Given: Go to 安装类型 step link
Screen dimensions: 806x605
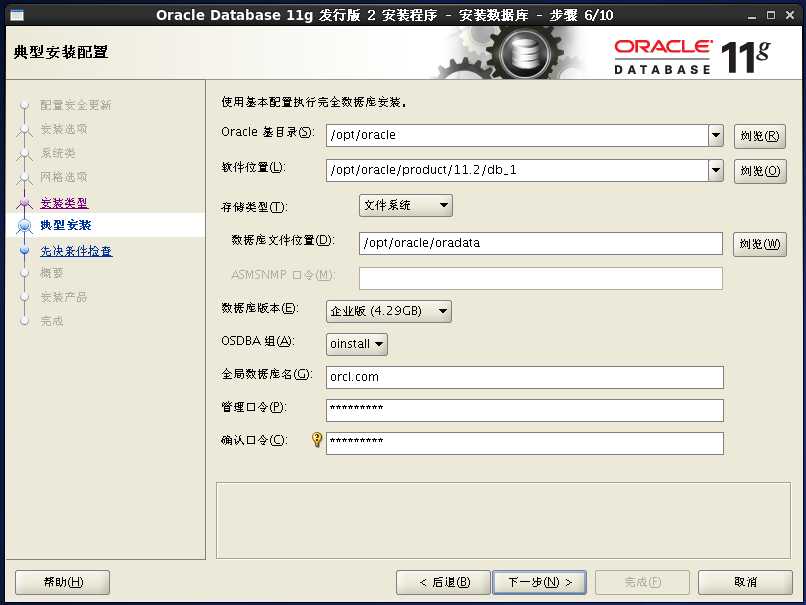Looking at the screenshot, I should [64, 203].
